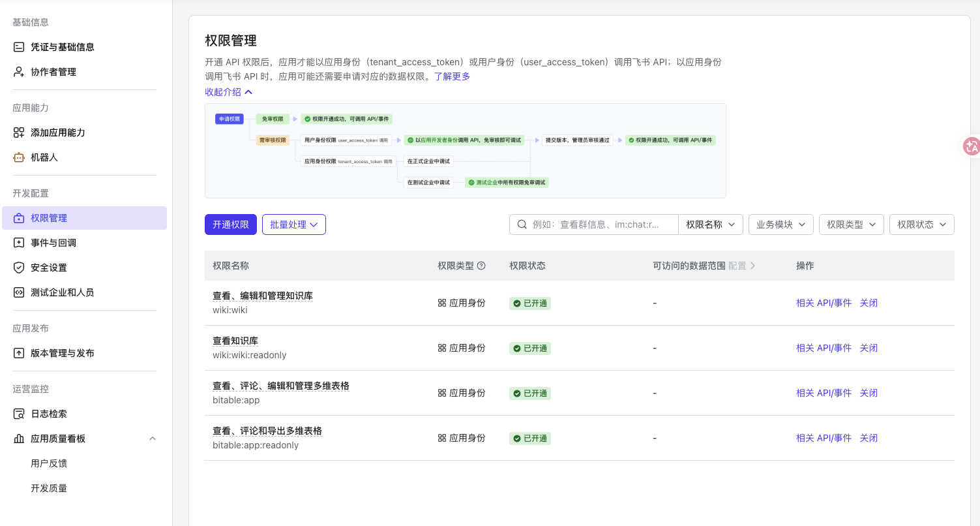Click the permission flow diagram image
Screen dimensions: 980x526
click(x=465, y=151)
